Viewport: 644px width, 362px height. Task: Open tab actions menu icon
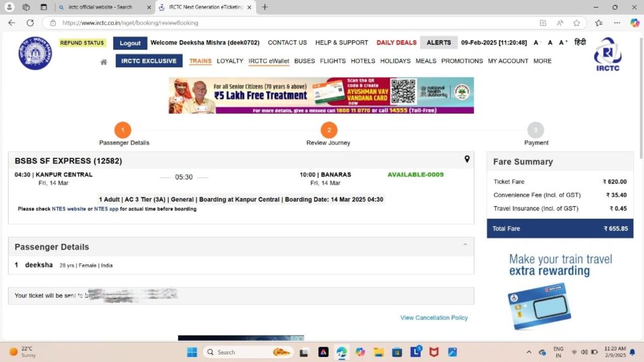43,7
